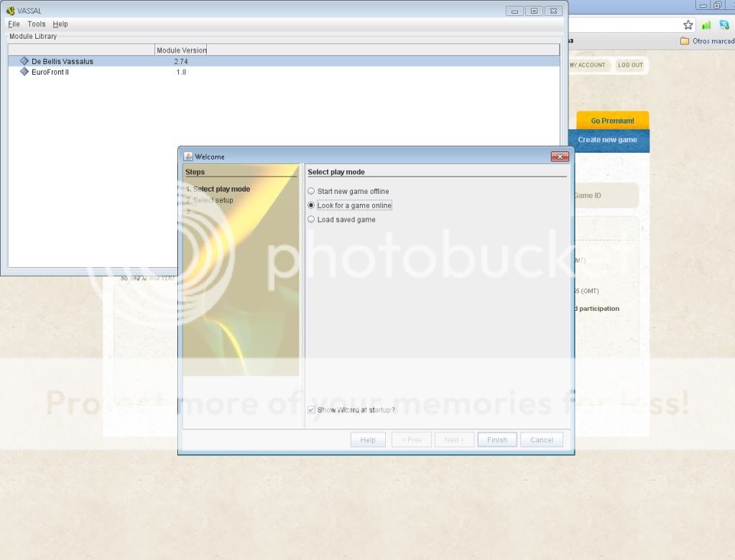
Task: Click the 'Select setup' step in Steps
Action: coord(210,200)
